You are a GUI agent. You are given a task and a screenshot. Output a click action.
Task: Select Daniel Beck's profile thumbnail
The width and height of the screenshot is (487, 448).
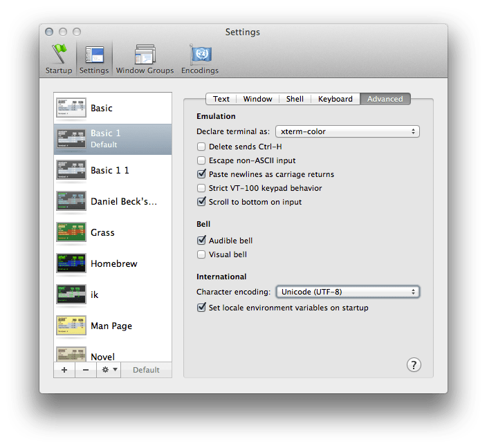pos(71,201)
